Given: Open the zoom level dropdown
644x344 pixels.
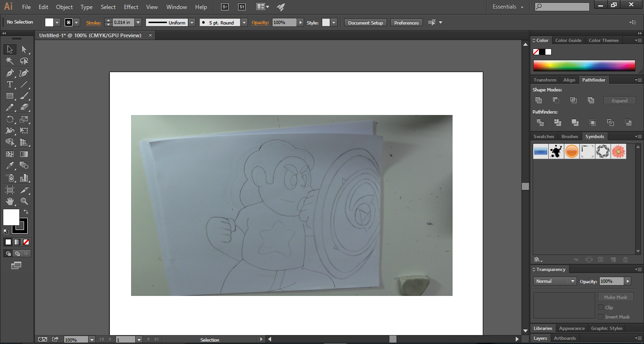Looking at the screenshot, I should coord(91,339).
